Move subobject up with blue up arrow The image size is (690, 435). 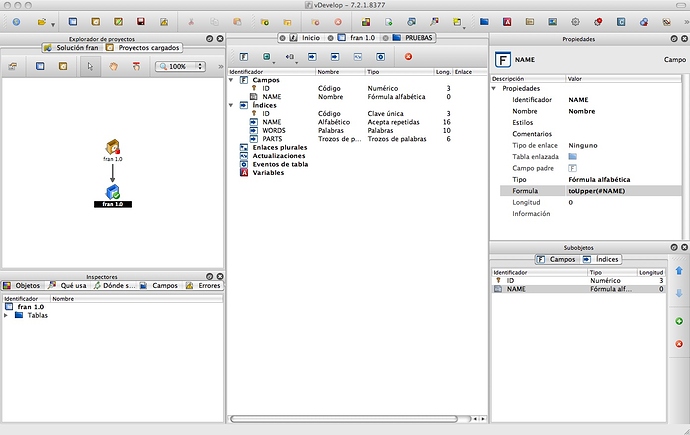click(679, 271)
